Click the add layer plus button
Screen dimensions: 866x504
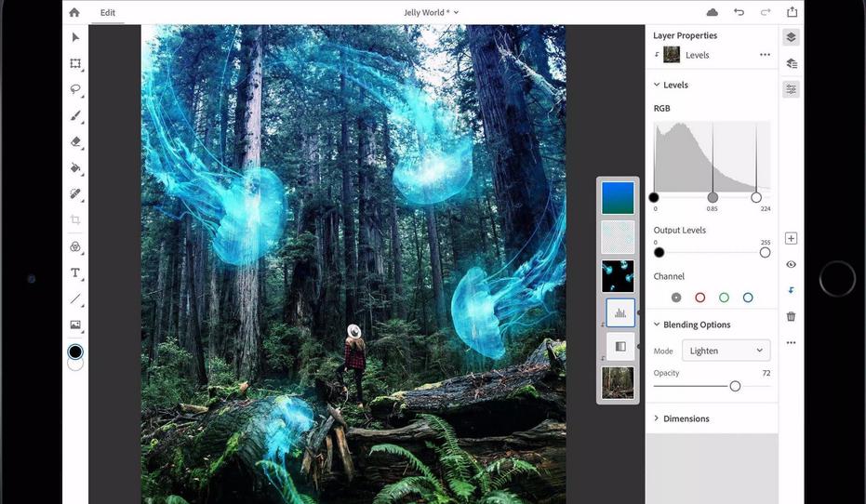[x=791, y=239]
